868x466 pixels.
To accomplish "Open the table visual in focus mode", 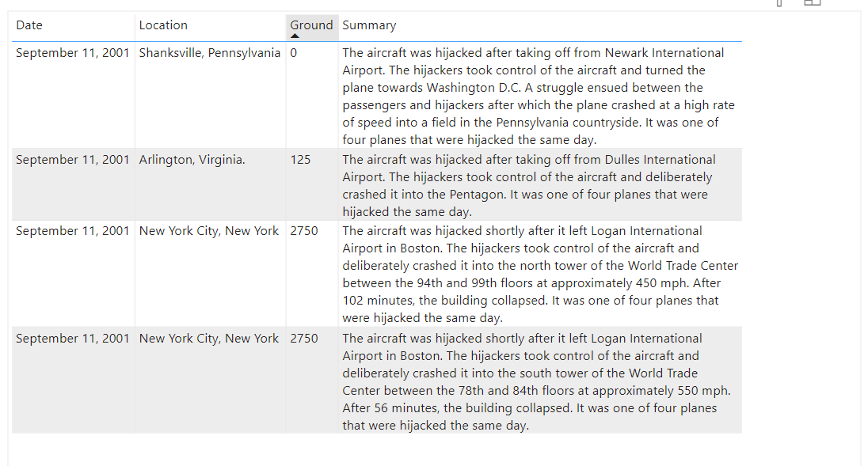I will point(813,4).
